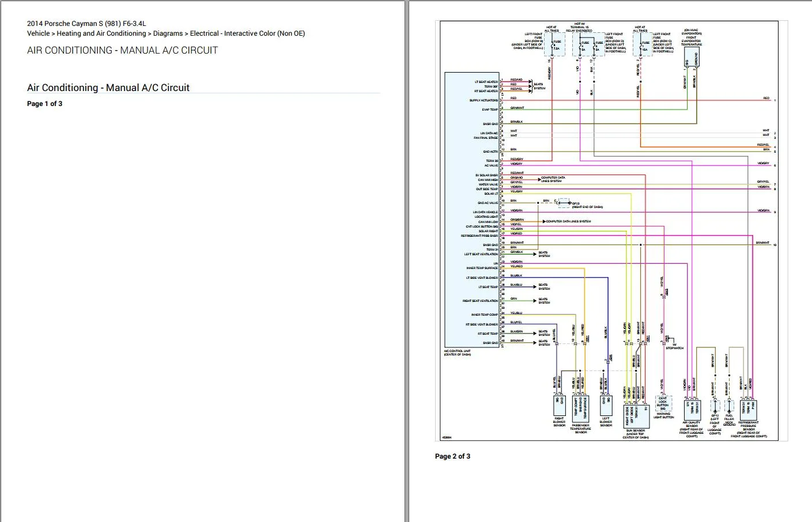The image size is (812, 522).
Task: Click the 'GP23 (RIGHT END OF DASH)' ground label
Action: click(587, 205)
